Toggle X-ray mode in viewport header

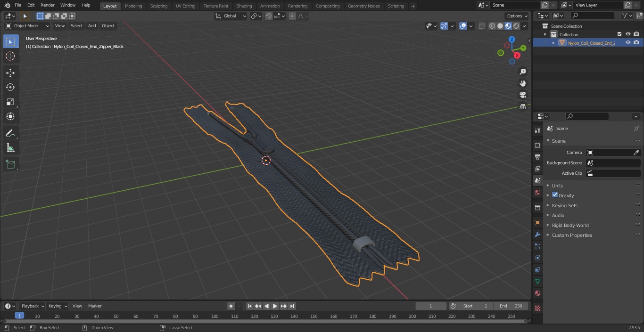(x=481, y=26)
